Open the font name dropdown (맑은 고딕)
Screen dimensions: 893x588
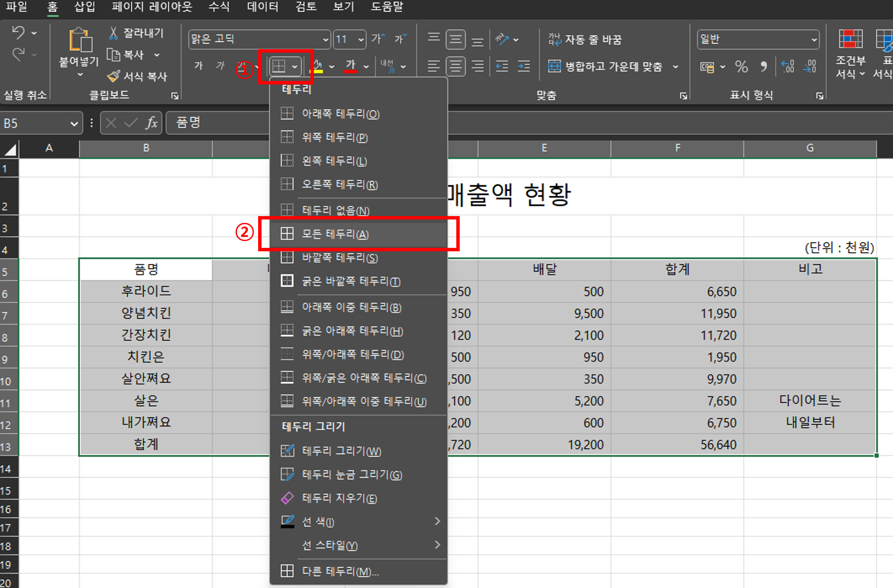click(x=326, y=39)
